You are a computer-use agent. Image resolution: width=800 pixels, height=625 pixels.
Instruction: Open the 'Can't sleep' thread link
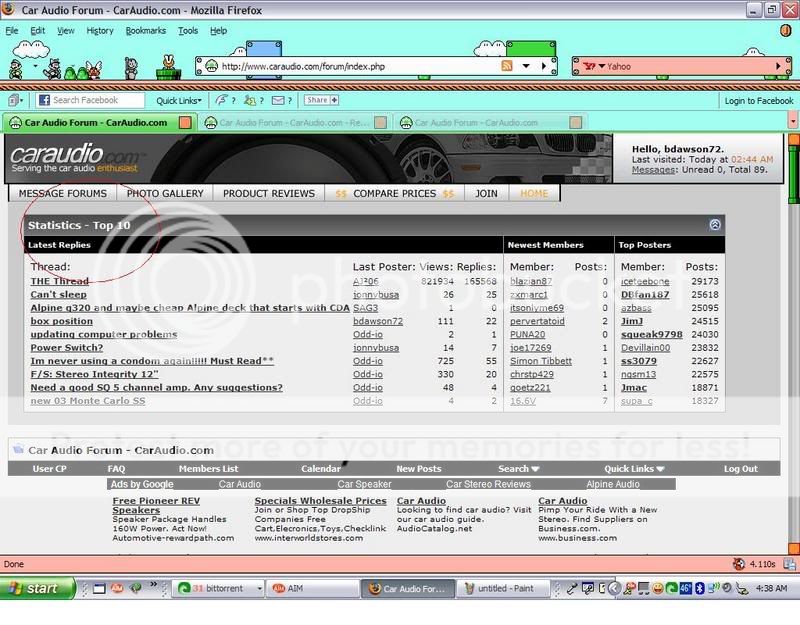(x=58, y=294)
